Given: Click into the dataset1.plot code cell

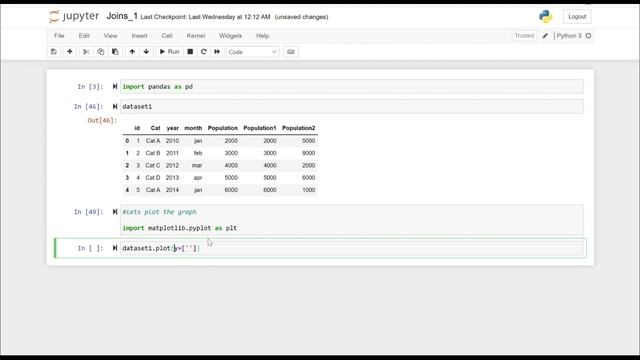Looking at the screenshot, I should tap(352, 248).
